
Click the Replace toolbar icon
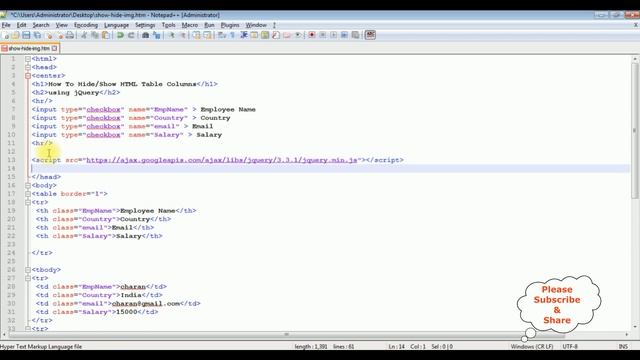156,35
